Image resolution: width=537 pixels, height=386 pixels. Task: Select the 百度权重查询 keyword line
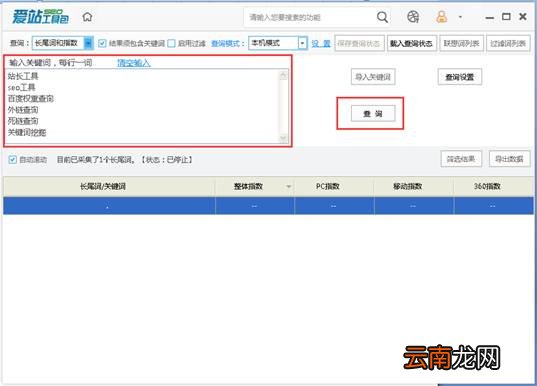point(30,99)
